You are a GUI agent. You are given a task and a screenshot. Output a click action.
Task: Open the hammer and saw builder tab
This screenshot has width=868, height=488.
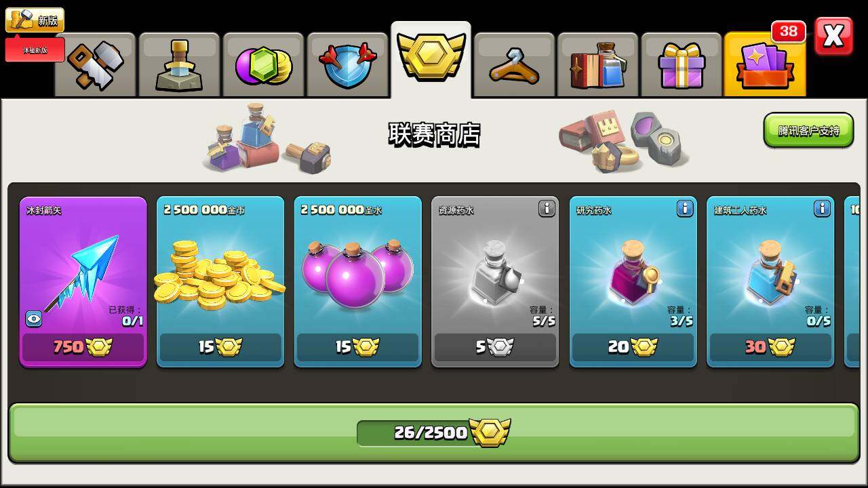point(96,65)
